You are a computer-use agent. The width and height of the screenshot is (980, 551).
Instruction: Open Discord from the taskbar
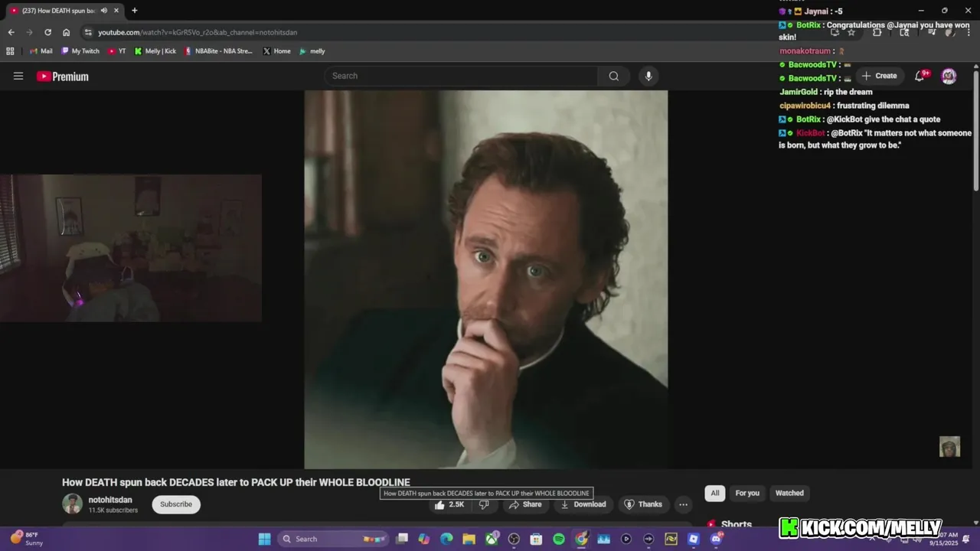coord(717,539)
